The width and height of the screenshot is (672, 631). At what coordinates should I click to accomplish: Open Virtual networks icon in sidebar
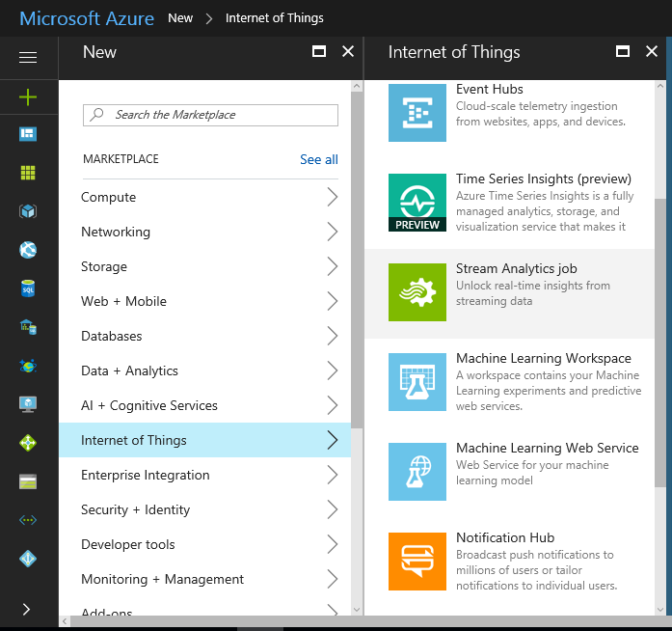28,520
